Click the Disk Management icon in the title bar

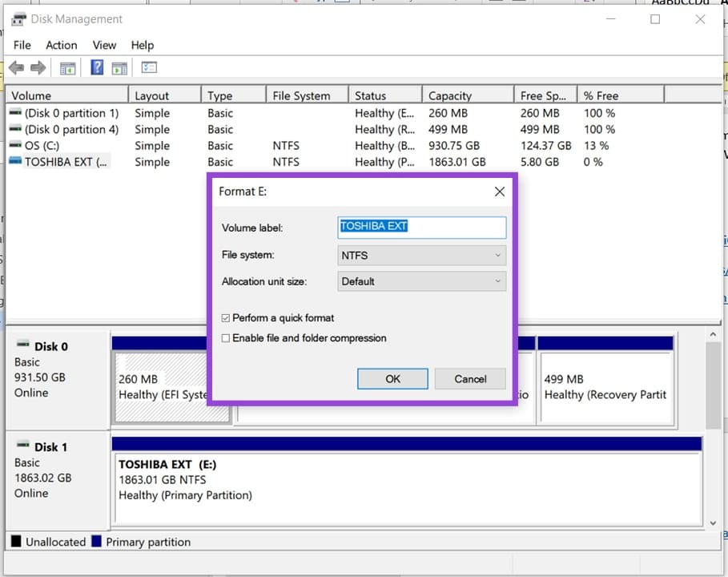(18, 18)
